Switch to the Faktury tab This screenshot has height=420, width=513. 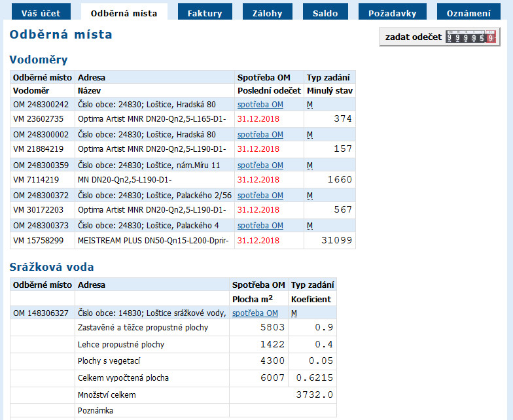point(204,12)
